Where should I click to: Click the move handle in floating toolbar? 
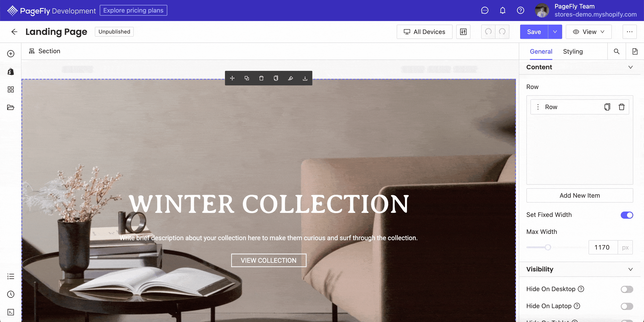click(232, 78)
